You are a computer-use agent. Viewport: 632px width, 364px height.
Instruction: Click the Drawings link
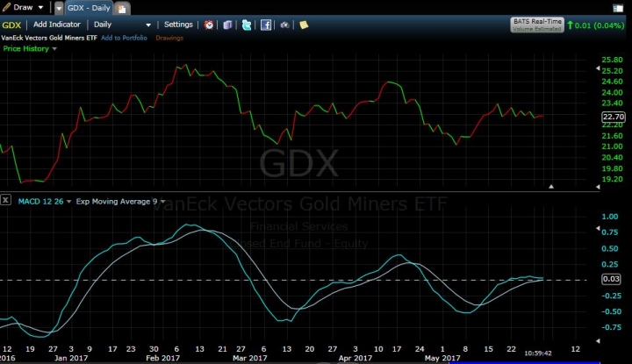(x=169, y=38)
